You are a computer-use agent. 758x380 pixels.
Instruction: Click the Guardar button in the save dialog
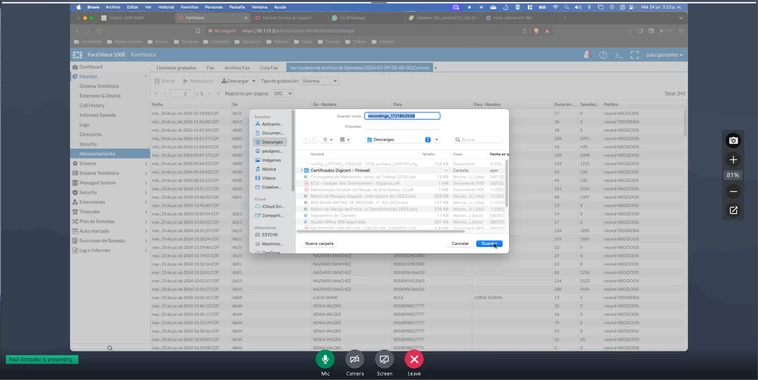(489, 244)
